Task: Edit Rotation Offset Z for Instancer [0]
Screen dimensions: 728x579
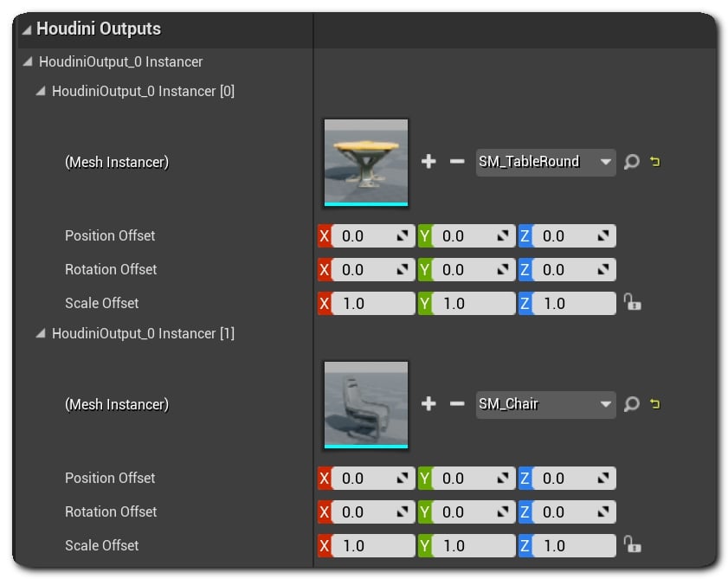Action: click(x=574, y=270)
